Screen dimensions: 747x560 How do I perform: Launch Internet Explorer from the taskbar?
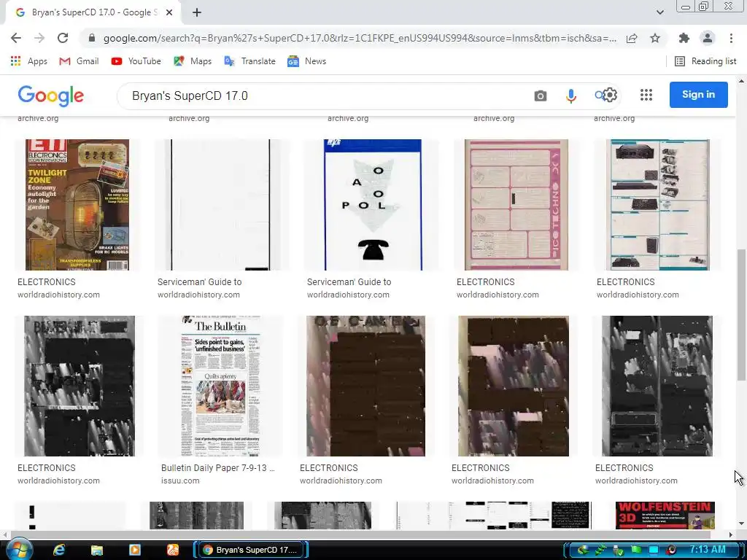[x=59, y=550]
